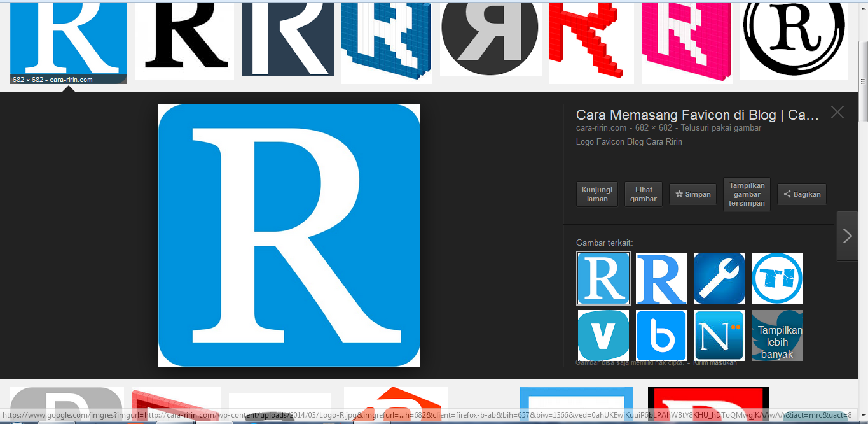
Task: Open related TI circle logo thumbnail
Action: tap(777, 278)
